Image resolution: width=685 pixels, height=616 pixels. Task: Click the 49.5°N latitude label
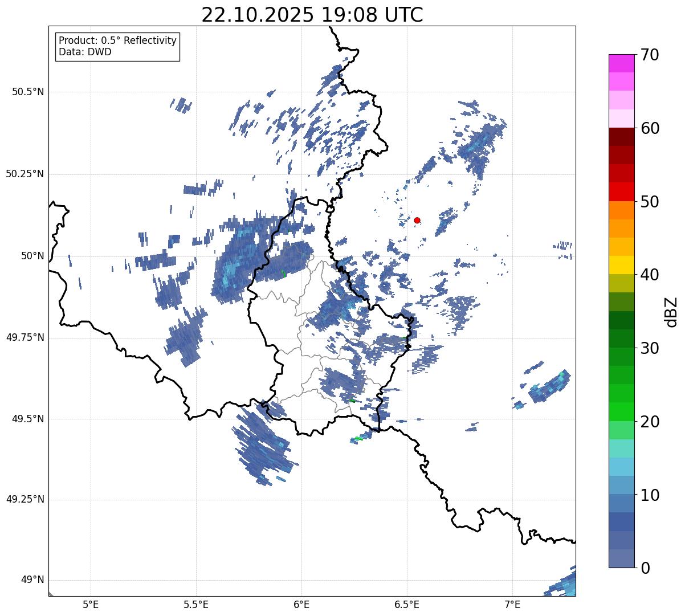pyautogui.click(x=28, y=419)
